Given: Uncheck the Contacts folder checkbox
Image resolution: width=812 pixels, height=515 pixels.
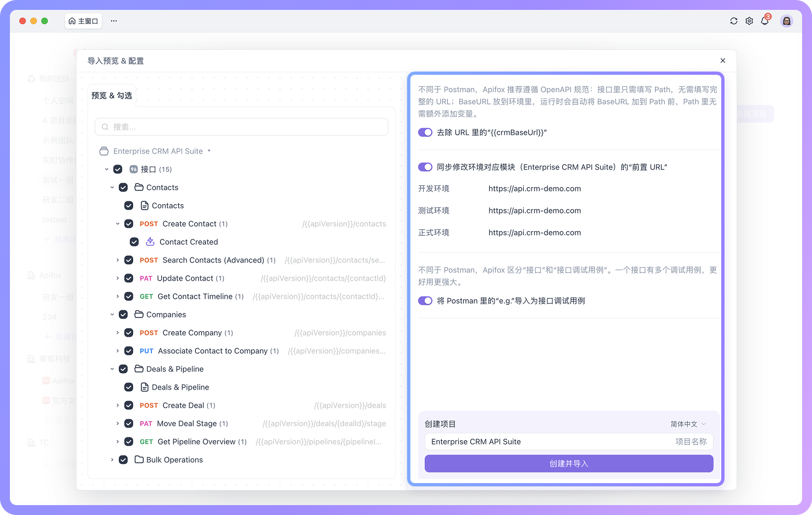Looking at the screenshot, I should click(123, 187).
